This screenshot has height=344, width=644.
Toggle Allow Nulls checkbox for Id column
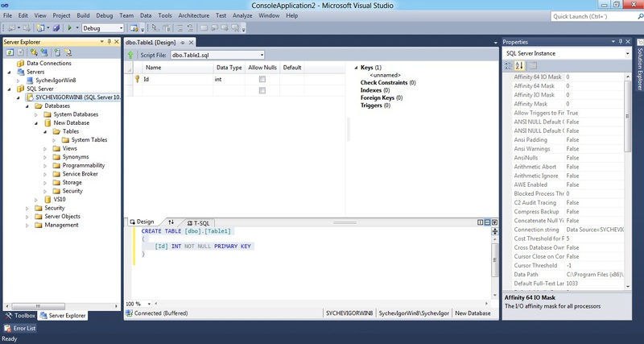(262, 79)
